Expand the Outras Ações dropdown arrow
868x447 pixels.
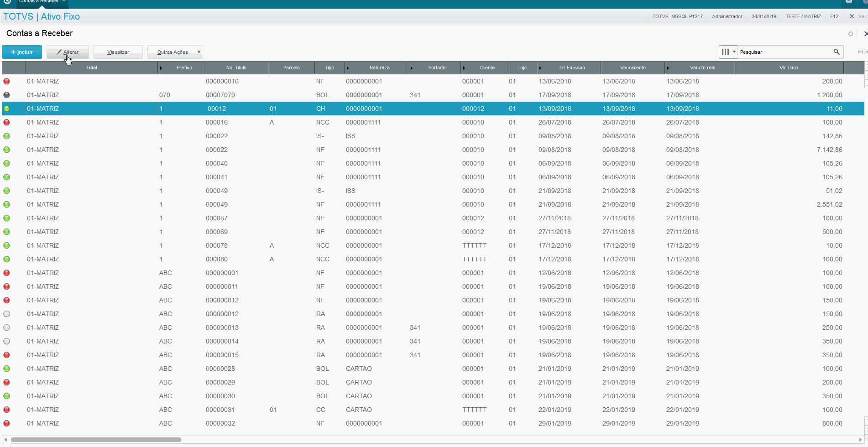click(x=199, y=52)
